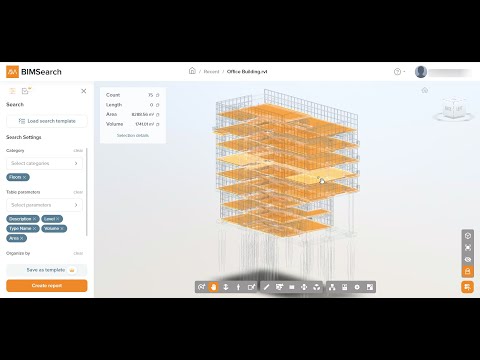Screen dimensions: 480x360
Task: Select the Measure tool
Action: coord(266,287)
